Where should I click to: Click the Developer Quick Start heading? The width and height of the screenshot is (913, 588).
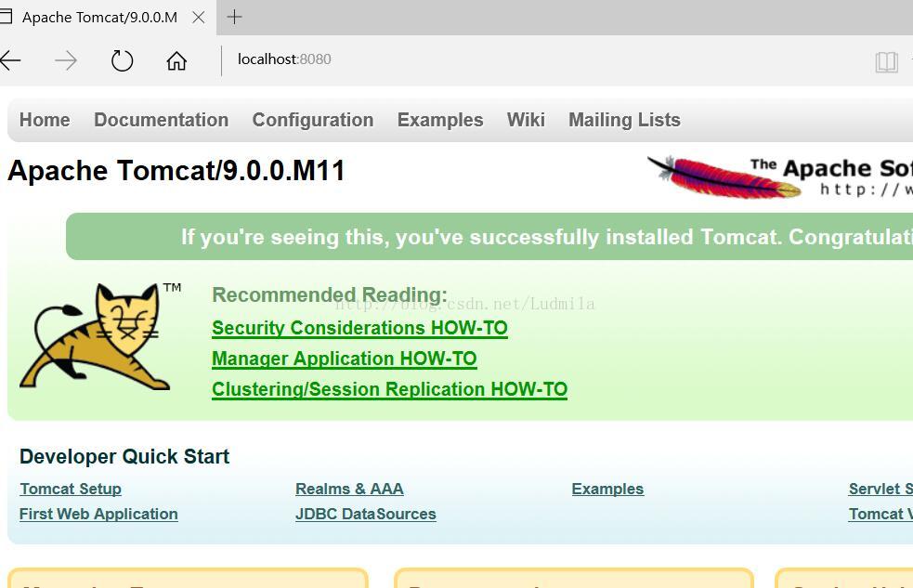[x=124, y=456]
